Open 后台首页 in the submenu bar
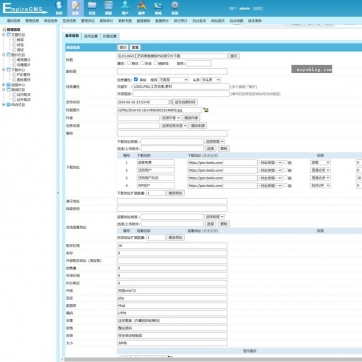This screenshot has height=362, width=362. point(199,21)
